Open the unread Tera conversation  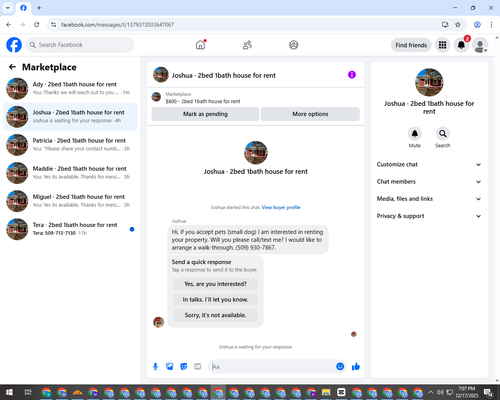70,229
